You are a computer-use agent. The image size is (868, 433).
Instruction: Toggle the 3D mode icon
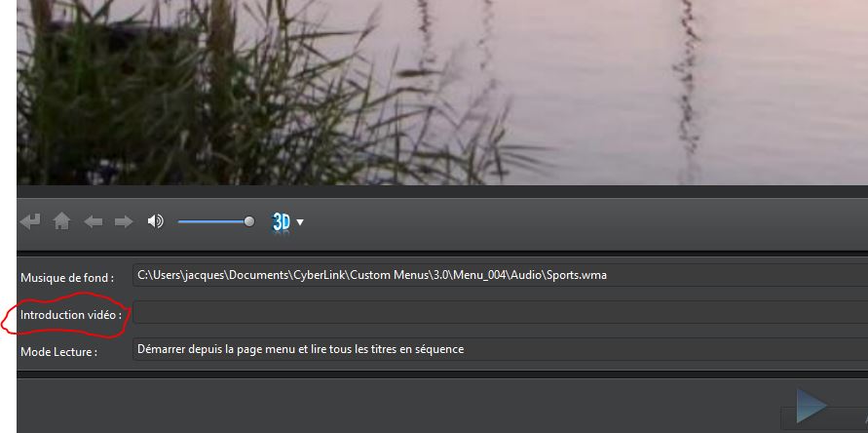[282, 222]
